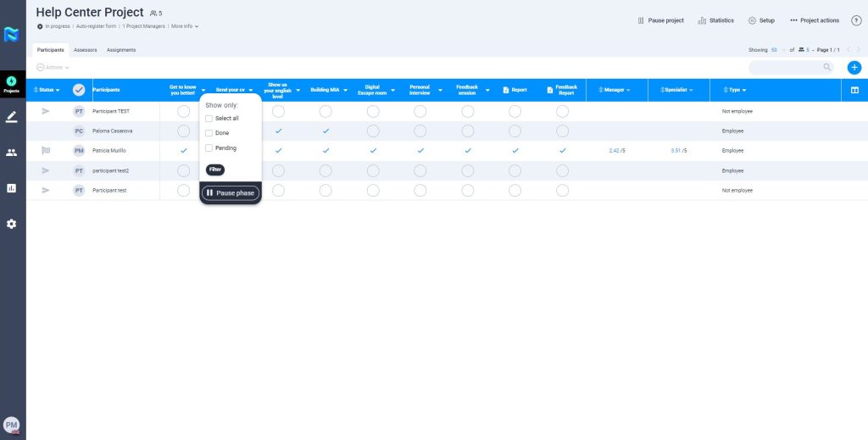
Task: Switch to the Assignments tab
Action: pos(121,50)
